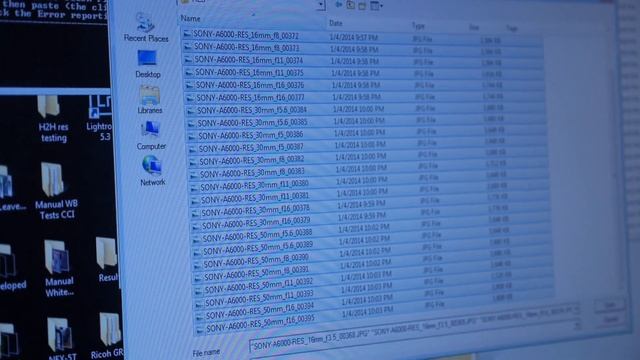Viewport: 640px width, 360px height.
Task: Open Computer in the places bar
Action: coord(151,136)
